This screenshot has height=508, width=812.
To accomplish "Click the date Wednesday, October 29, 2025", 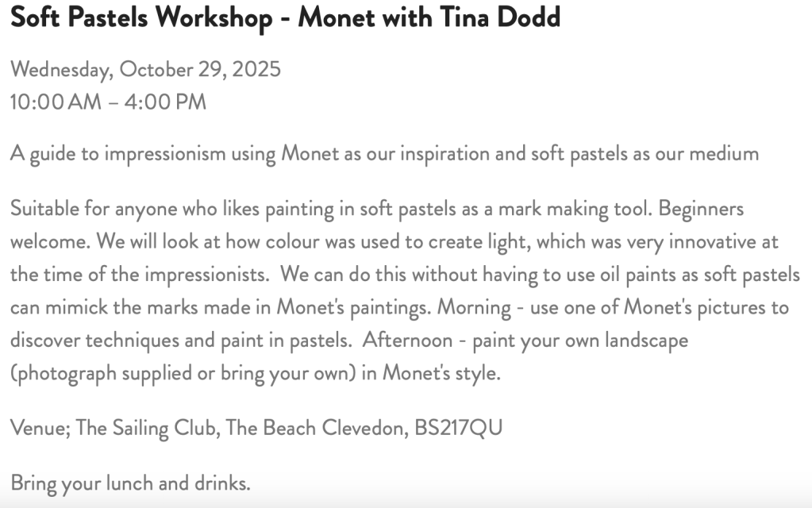I will tap(145, 69).
